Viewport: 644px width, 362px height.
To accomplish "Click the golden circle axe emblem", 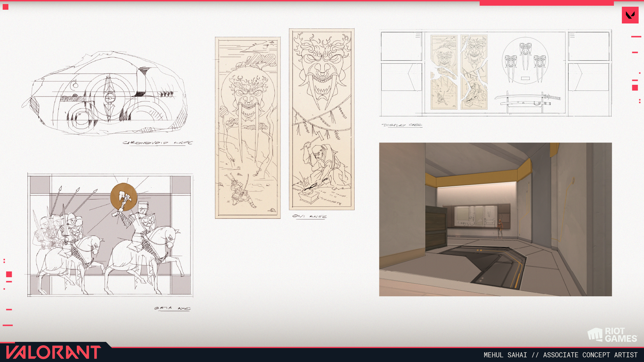I will point(124,197).
